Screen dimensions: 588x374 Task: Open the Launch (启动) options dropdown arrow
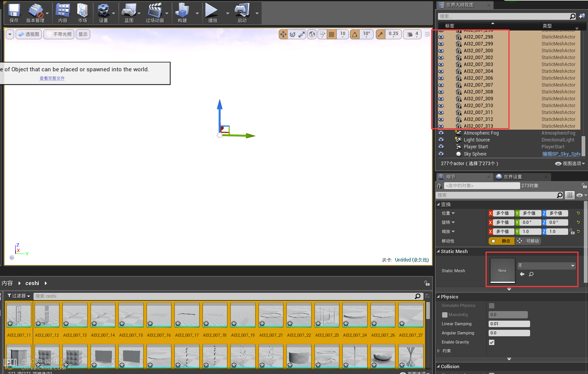[257, 13]
